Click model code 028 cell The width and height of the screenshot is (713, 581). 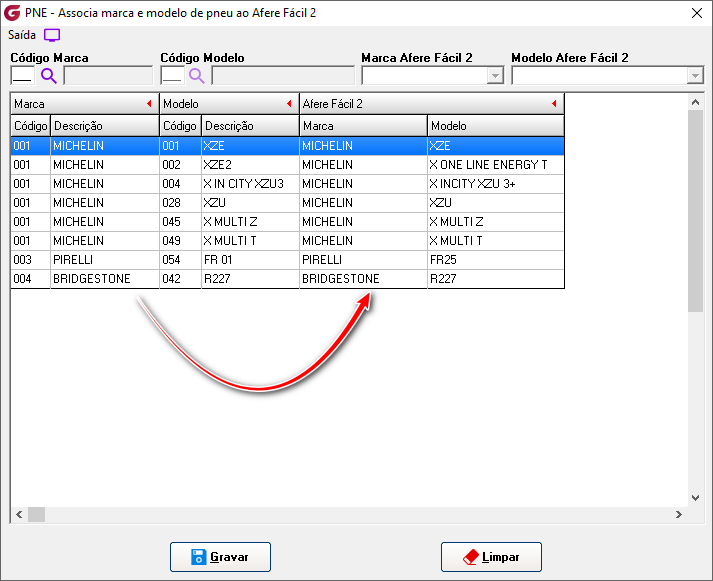180,203
